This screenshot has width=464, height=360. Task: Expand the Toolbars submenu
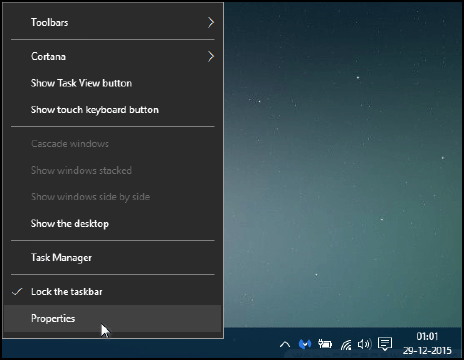113,22
